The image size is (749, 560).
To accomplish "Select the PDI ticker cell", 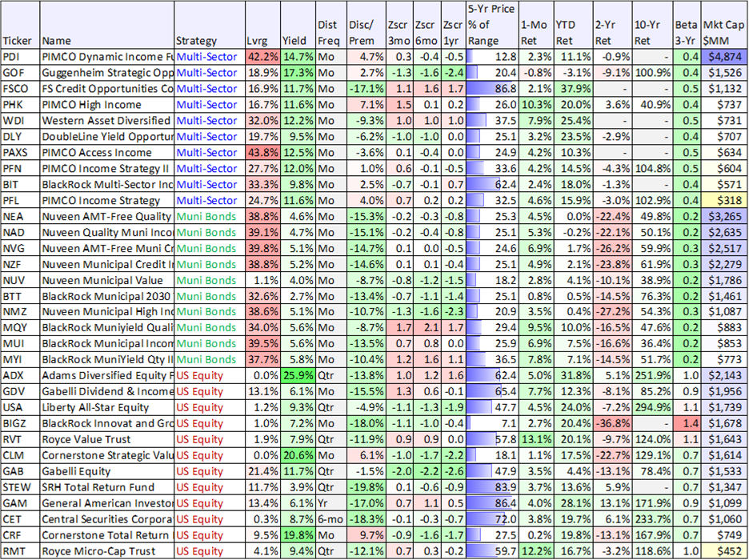I will [x=21, y=57].
